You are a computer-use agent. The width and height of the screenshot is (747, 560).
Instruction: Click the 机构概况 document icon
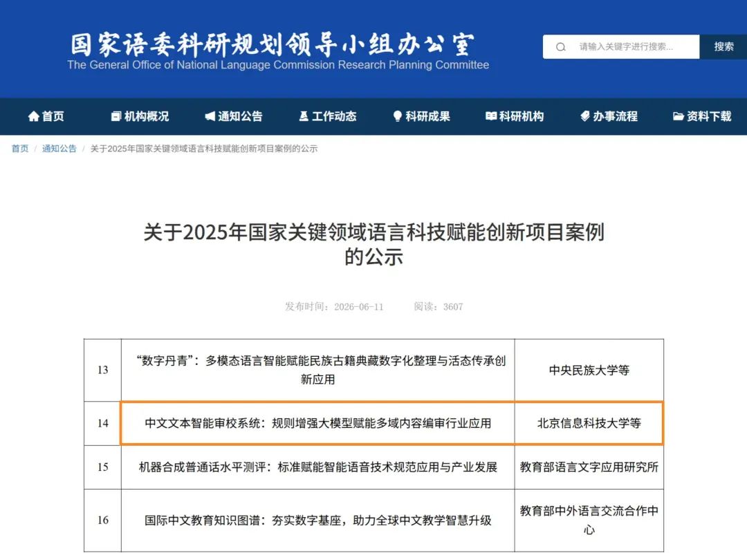(116, 116)
